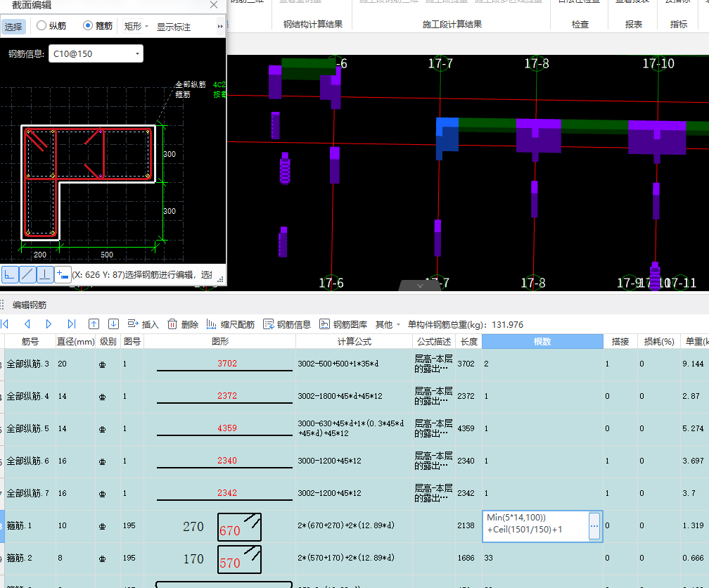This screenshot has height=588, width=709.
Task: Click section editor window size grip
Action: pos(221,280)
